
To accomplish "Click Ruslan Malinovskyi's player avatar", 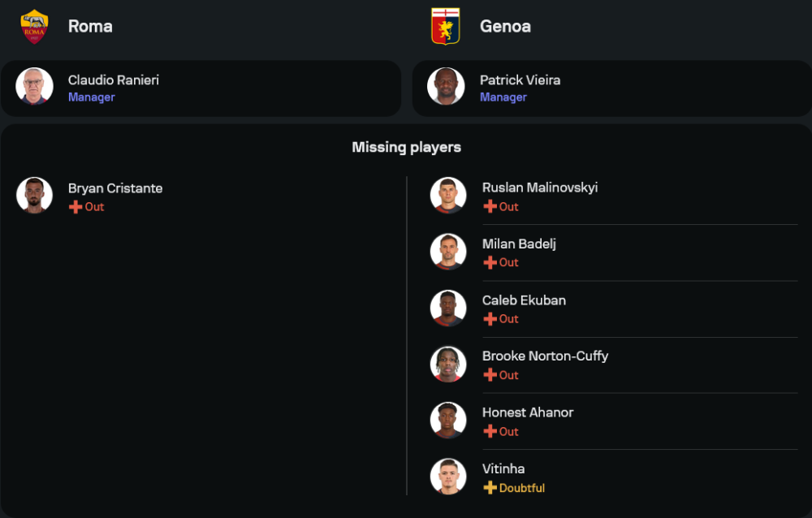I will coord(448,196).
